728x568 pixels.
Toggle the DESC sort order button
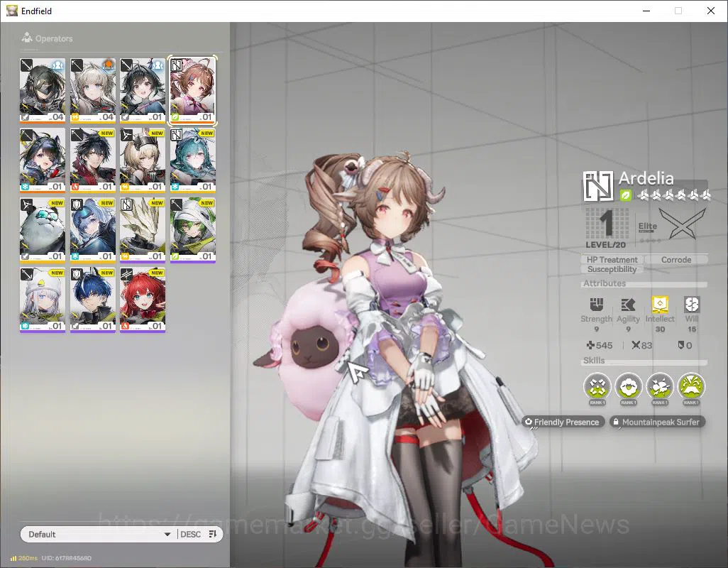199,534
